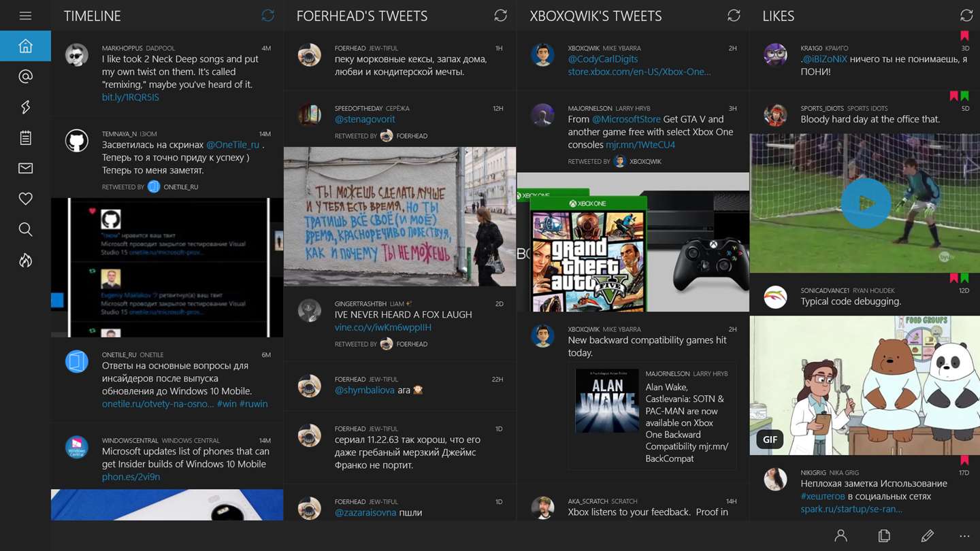
Task: Open spark.ru/startup link
Action: pos(851,509)
